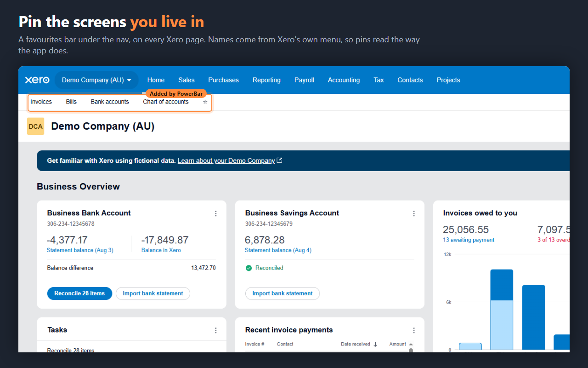Open the Sales menu
Viewport: 588px width, 368px height.
coord(187,80)
